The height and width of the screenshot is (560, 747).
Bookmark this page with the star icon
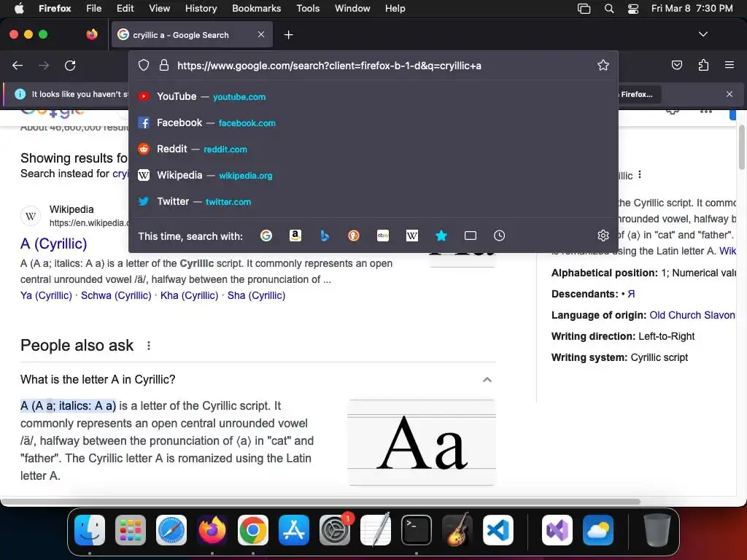(603, 65)
